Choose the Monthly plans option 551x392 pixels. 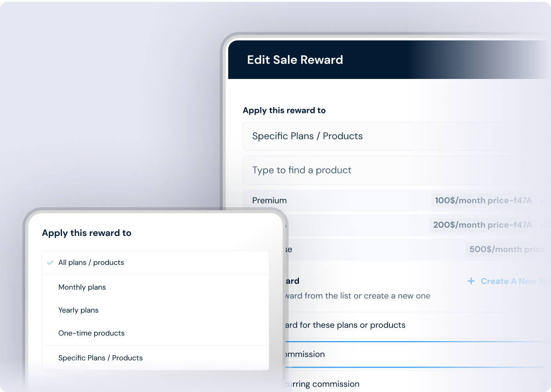(155, 287)
